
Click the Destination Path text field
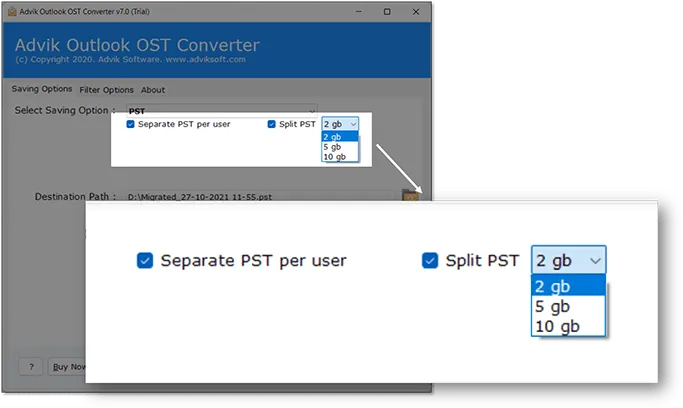[x=261, y=196]
